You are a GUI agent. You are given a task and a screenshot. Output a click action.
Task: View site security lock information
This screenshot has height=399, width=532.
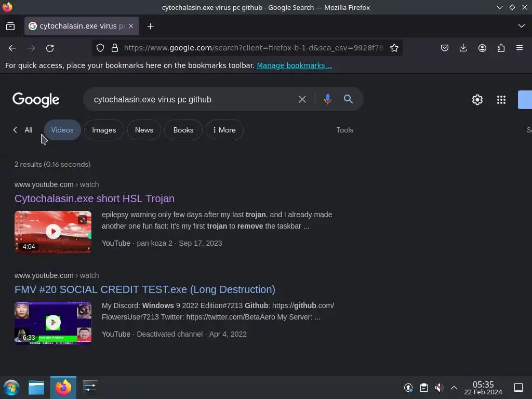point(115,48)
